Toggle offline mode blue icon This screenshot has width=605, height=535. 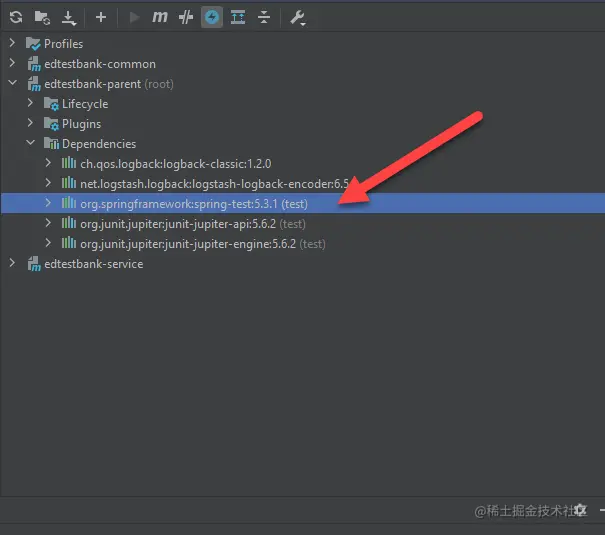212,17
